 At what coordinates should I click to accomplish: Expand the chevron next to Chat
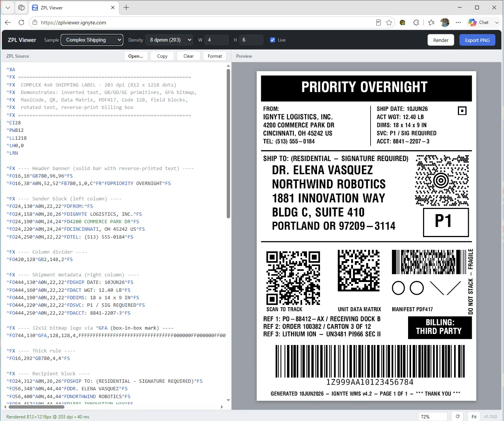click(497, 22)
